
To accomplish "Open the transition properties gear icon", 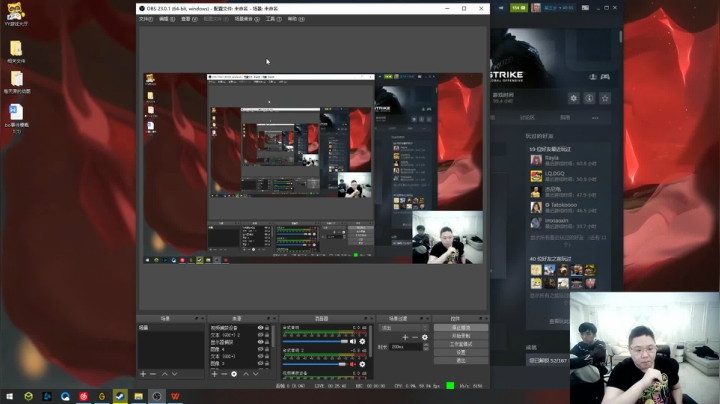I will tap(425, 337).
